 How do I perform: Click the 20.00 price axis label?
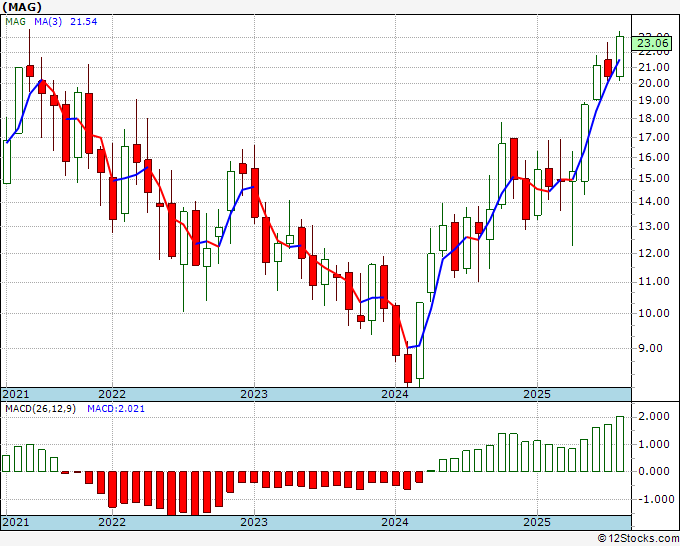pyautogui.click(x=654, y=83)
